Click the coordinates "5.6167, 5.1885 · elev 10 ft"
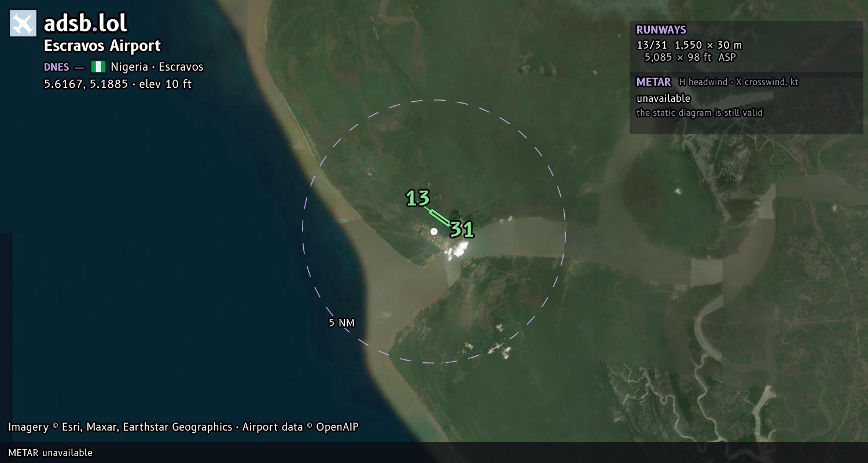 pos(117,84)
